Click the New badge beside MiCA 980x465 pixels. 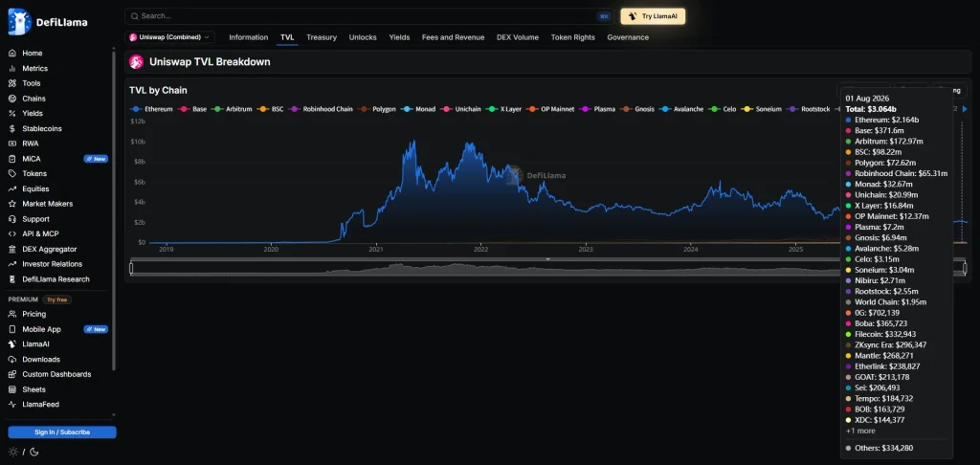pyautogui.click(x=96, y=159)
